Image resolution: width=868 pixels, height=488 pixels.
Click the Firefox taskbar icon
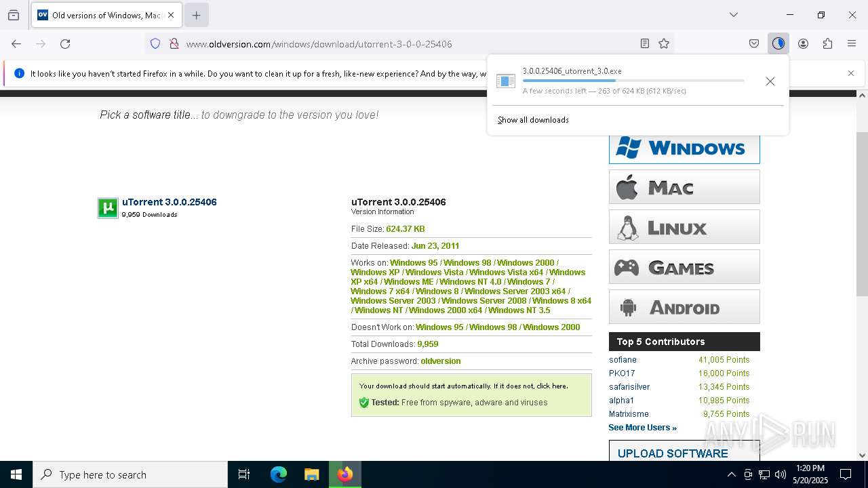click(345, 474)
